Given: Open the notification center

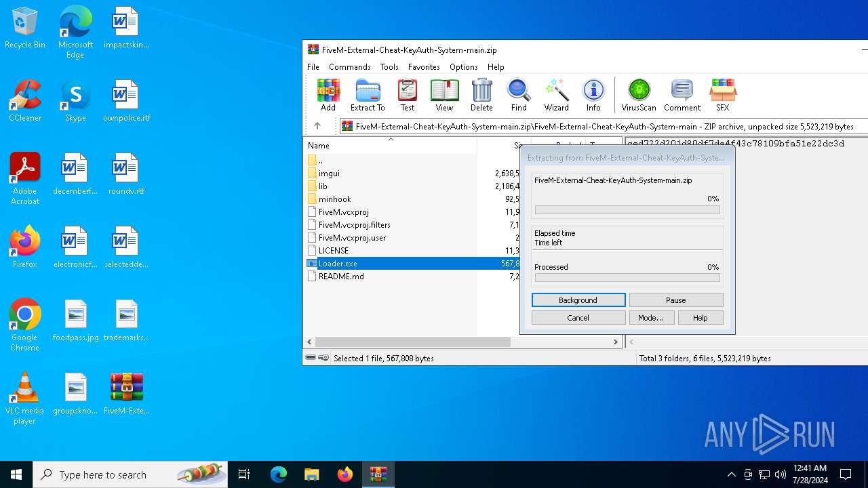Looking at the screenshot, I should 846,474.
